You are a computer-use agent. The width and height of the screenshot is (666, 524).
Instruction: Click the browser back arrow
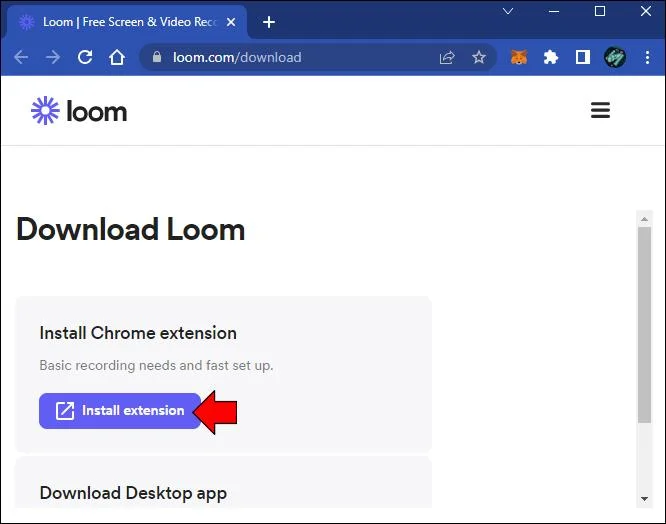pos(21,57)
